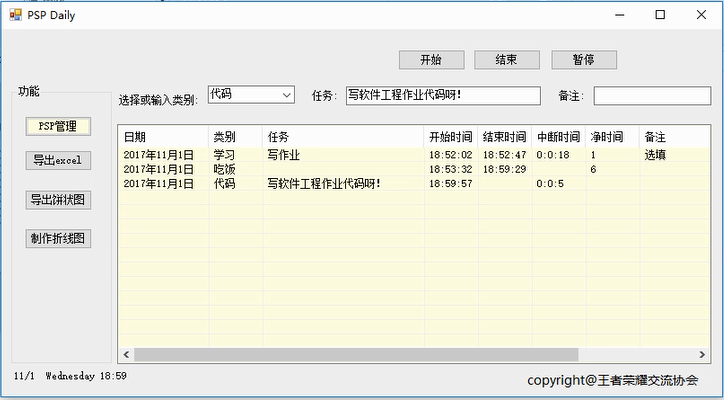Focus the 任务 input field
Screen dimensions: 724x400
(443, 96)
